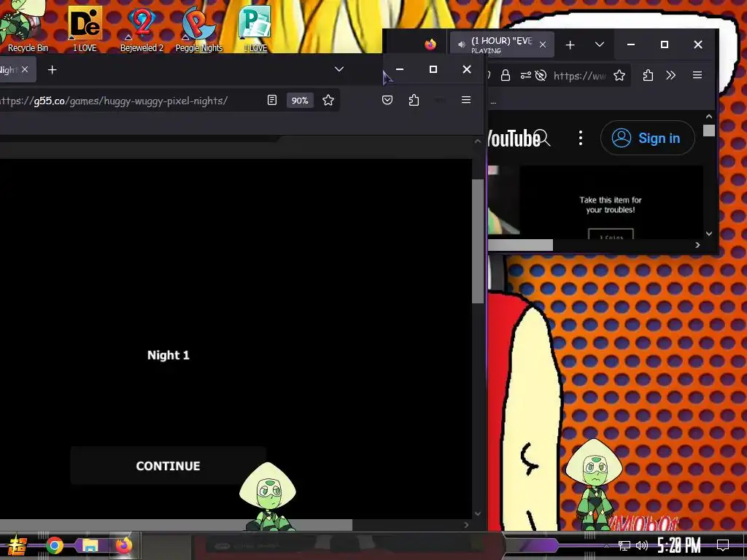Viewport: 747px width, 560px height.
Task: Maximize the YouTube browser window
Action: pos(664,44)
